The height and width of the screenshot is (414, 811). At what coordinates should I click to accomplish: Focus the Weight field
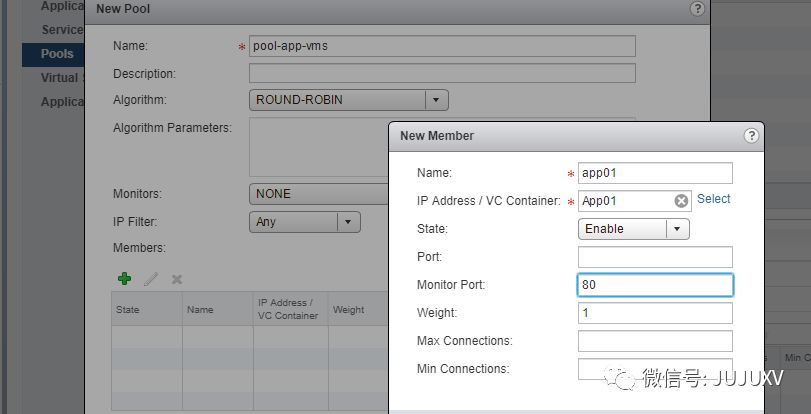pos(655,313)
